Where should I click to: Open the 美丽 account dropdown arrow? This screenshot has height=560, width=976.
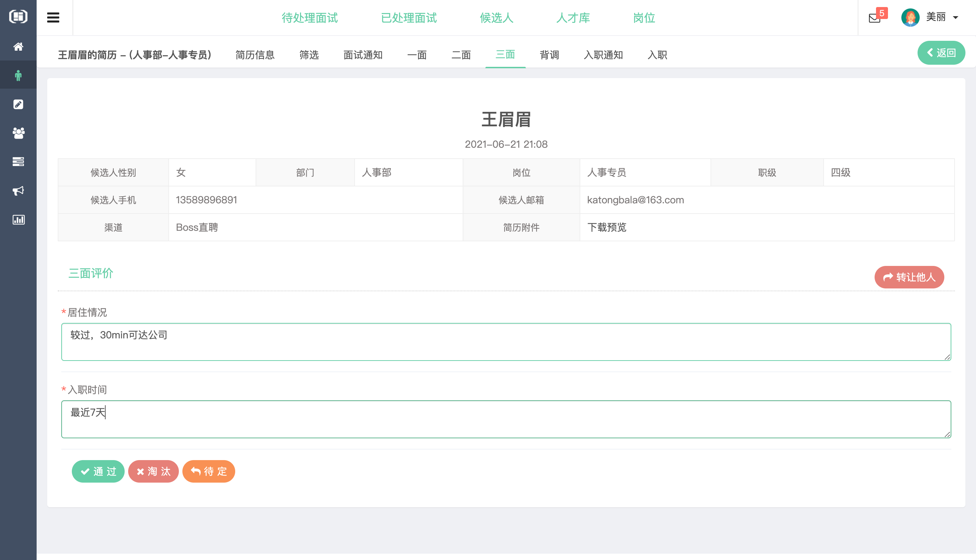point(956,18)
